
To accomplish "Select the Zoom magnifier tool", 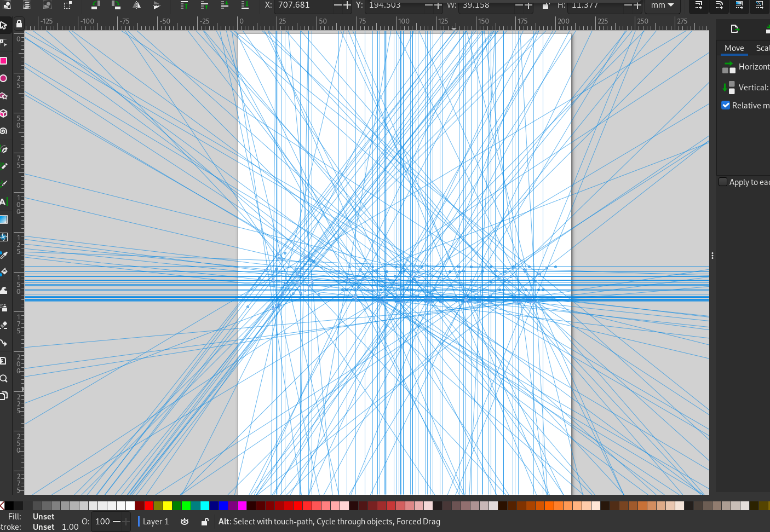I will point(4,378).
